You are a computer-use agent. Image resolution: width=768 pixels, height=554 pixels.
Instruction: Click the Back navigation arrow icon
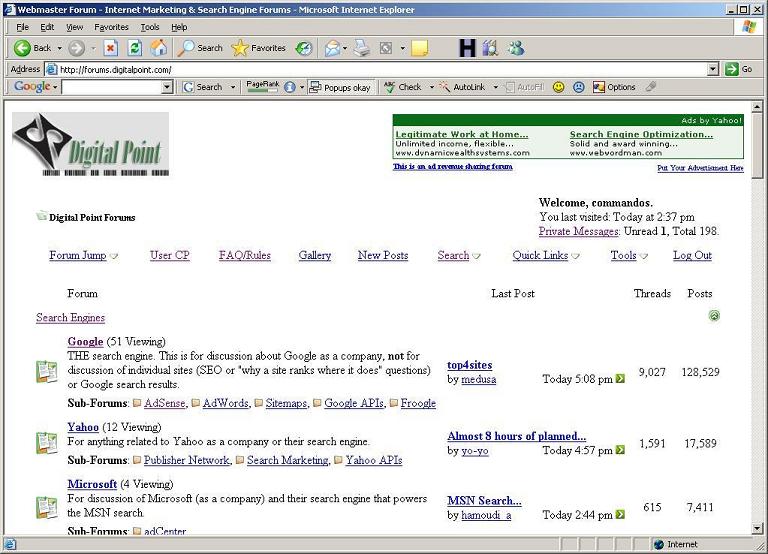pyautogui.click(x=22, y=48)
